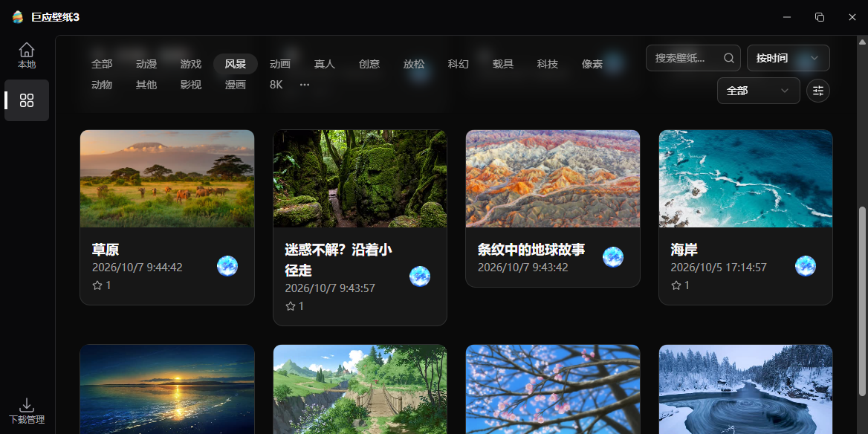Click the 巨应壁纸3 app logo

(x=18, y=17)
